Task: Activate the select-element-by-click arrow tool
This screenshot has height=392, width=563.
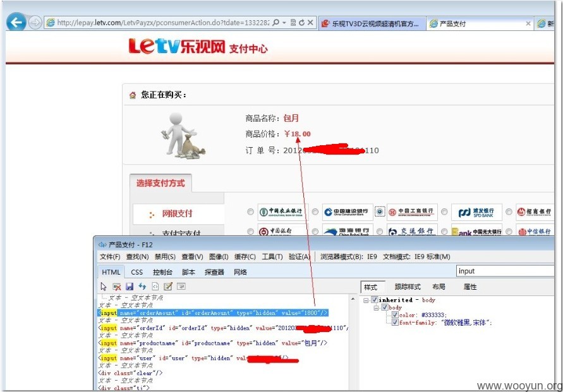Action: tap(104, 287)
